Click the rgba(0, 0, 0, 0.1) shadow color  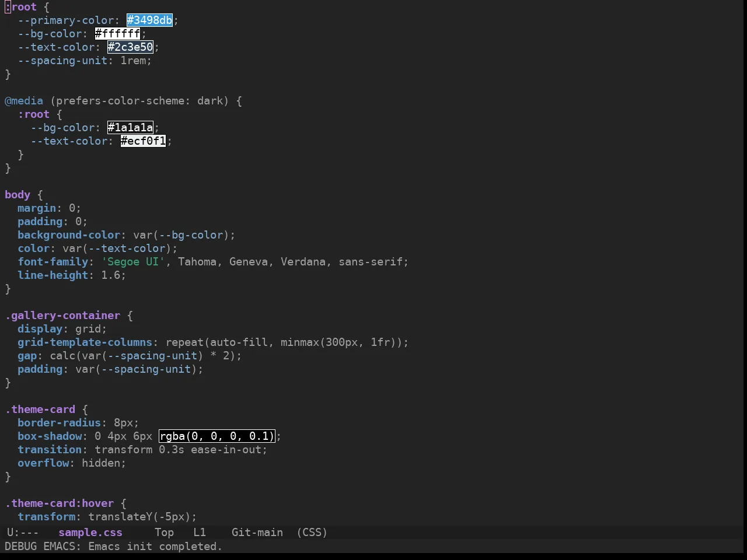click(x=217, y=436)
